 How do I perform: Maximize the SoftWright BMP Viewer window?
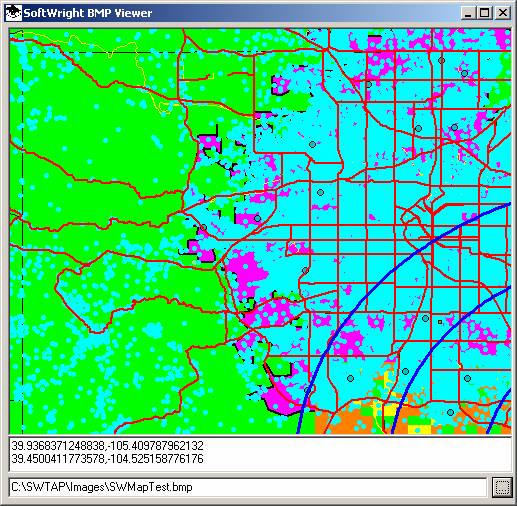click(484, 13)
